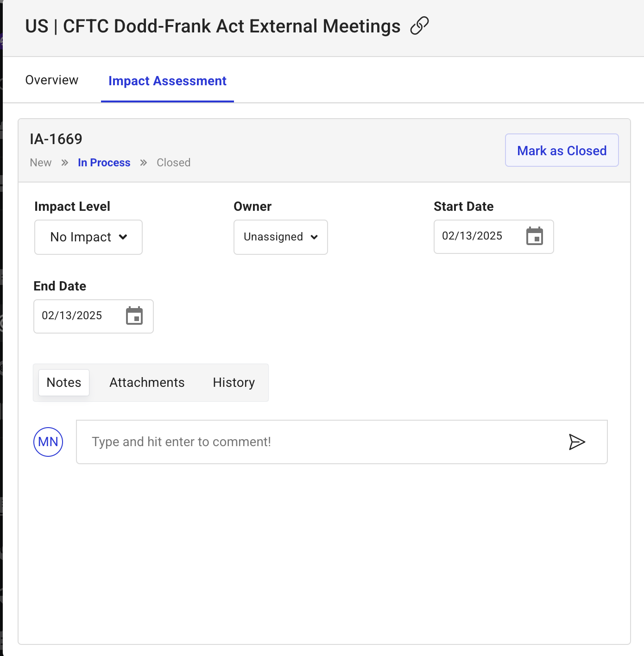Open the End Date calendar picker icon
This screenshot has height=656, width=644.
(x=134, y=316)
